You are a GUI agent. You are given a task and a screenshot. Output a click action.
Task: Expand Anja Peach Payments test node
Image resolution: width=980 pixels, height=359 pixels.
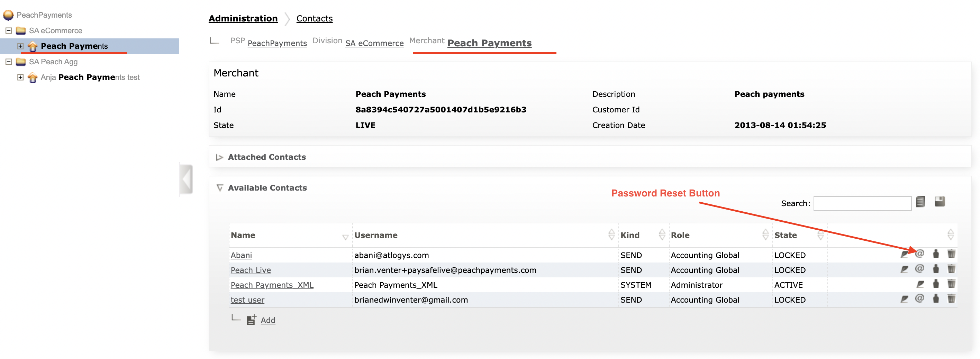click(20, 77)
